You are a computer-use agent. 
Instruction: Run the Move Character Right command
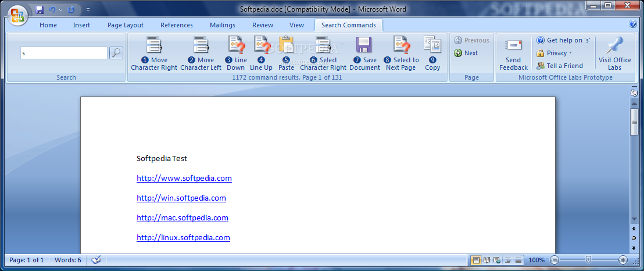coord(154,54)
